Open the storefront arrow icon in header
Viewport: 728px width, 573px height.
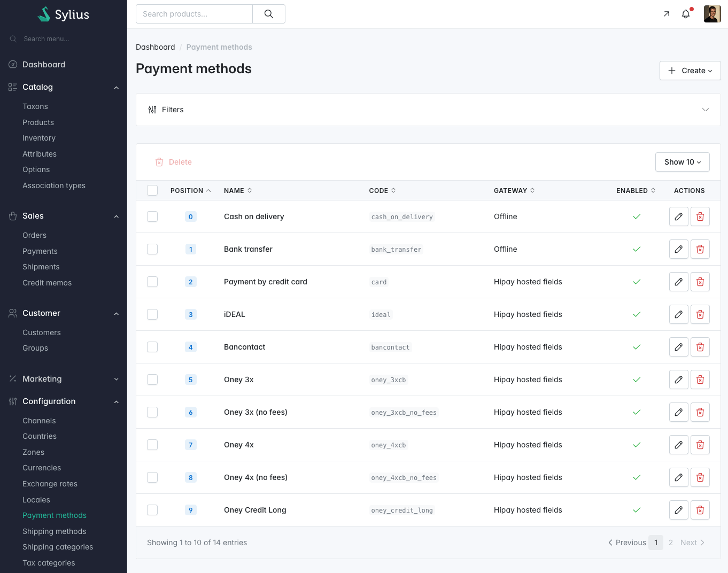667,14
